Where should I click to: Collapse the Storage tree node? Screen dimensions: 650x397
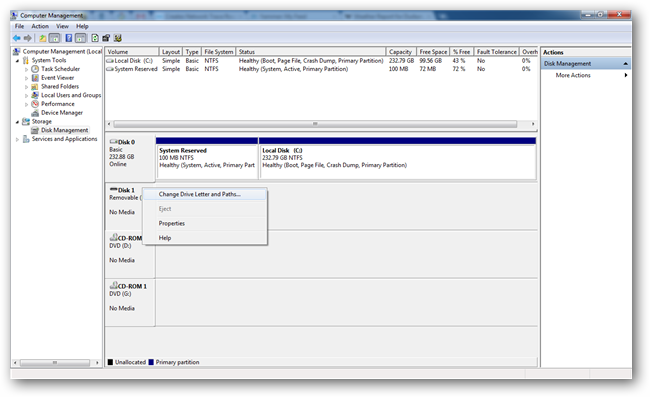point(17,122)
